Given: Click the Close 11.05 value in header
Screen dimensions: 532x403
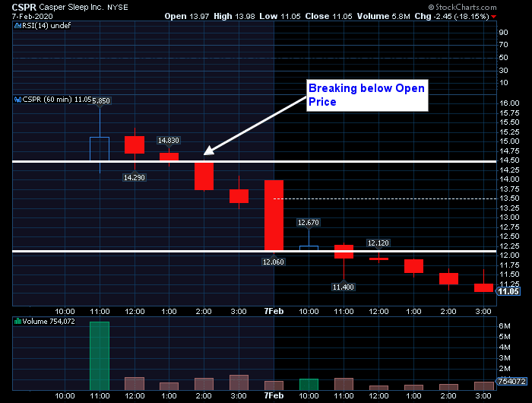Looking at the screenshot, I should (x=328, y=16).
